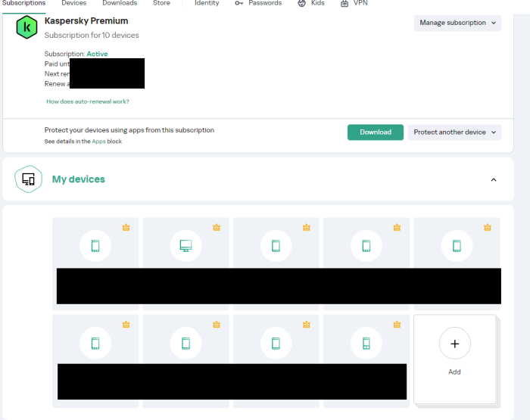
Task: Open the desktop computer device icon
Action: click(185, 246)
